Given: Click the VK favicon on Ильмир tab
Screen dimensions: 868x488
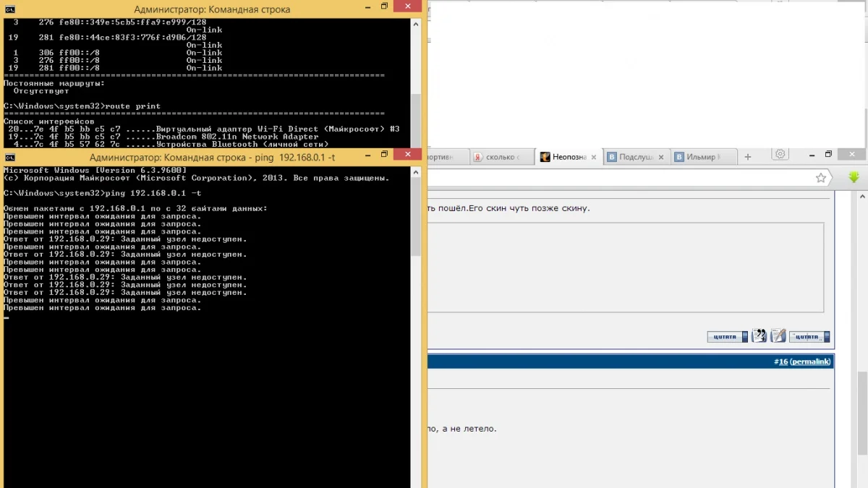Looking at the screenshot, I should [x=679, y=157].
